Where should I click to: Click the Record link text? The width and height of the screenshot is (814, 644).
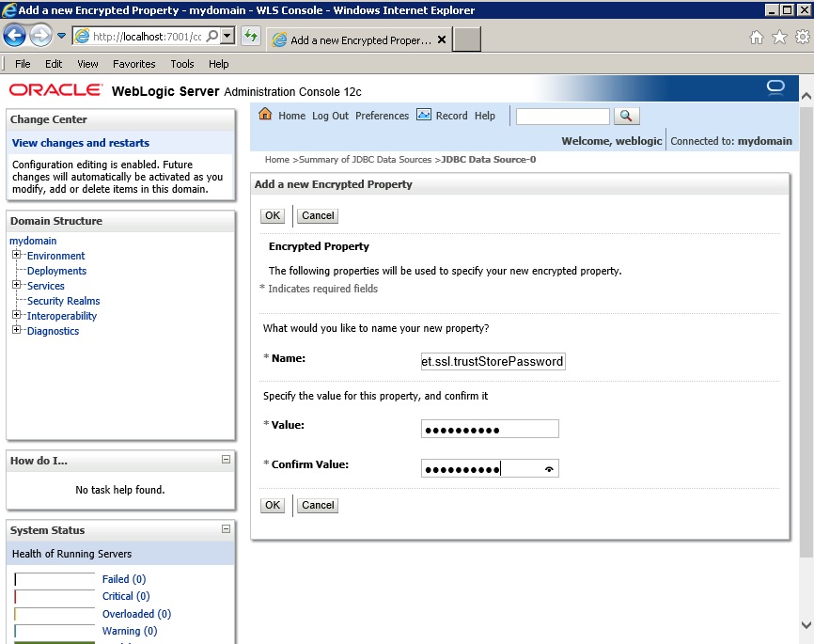pyautogui.click(x=451, y=116)
